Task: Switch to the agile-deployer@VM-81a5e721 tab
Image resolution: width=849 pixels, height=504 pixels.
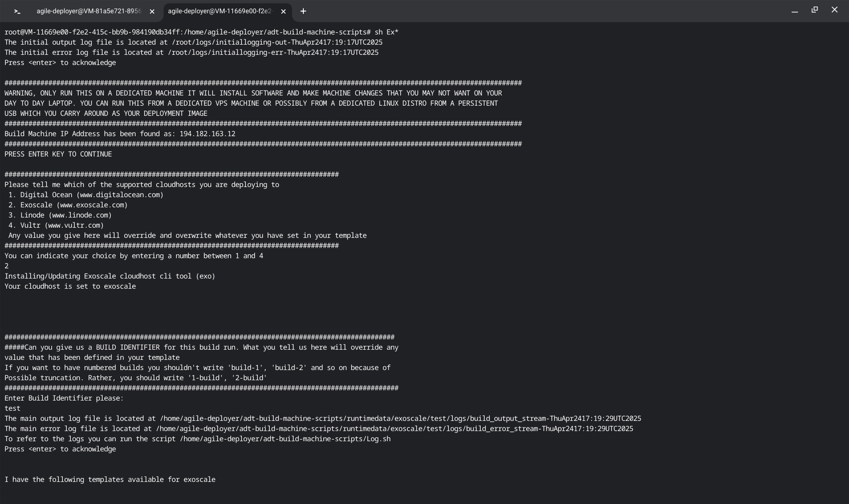Action: 89,11
